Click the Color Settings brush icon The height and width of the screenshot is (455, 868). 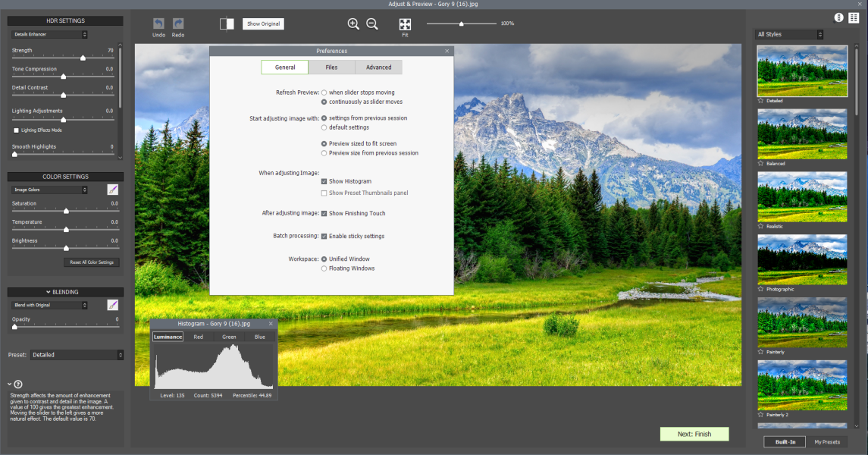(112, 190)
